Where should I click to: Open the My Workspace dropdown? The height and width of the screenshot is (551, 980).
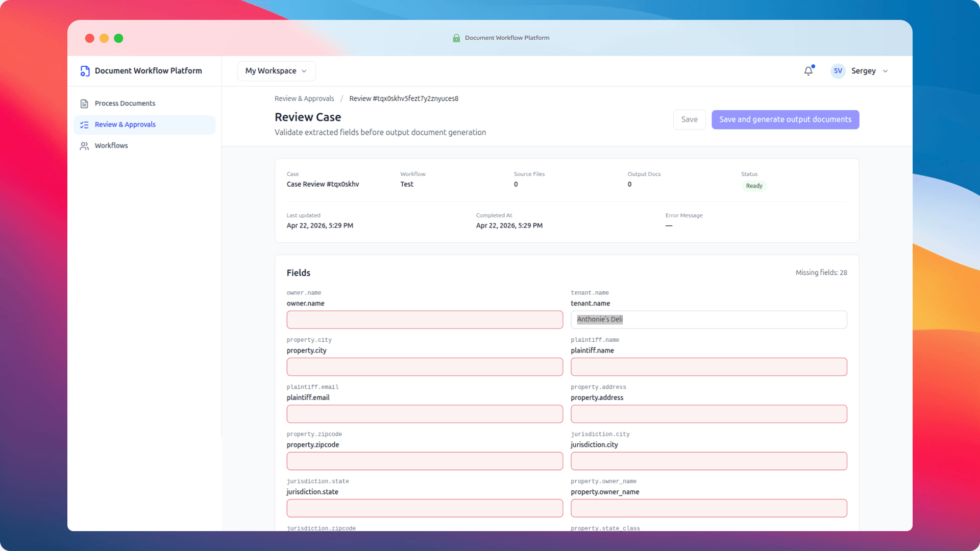click(x=276, y=71)
